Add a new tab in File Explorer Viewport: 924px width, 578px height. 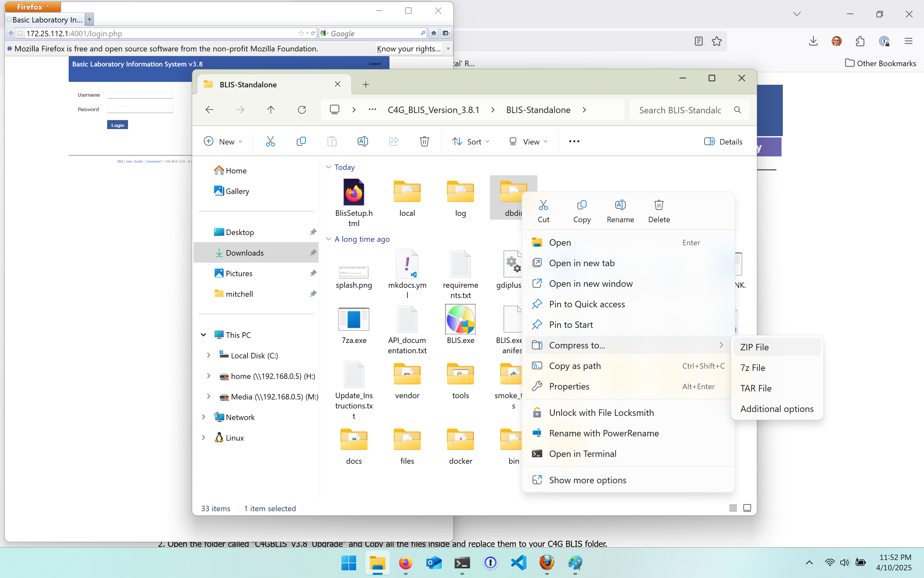click(x=366, y=84)
